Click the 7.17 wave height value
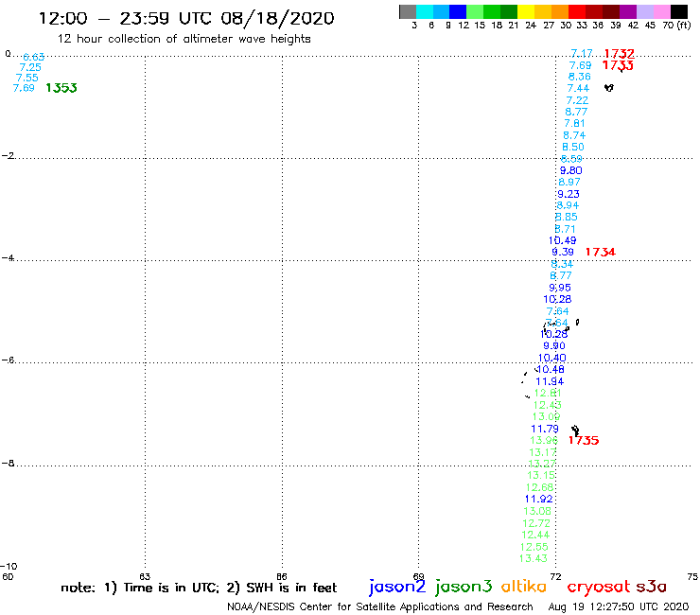 click(x=582, y=54)
